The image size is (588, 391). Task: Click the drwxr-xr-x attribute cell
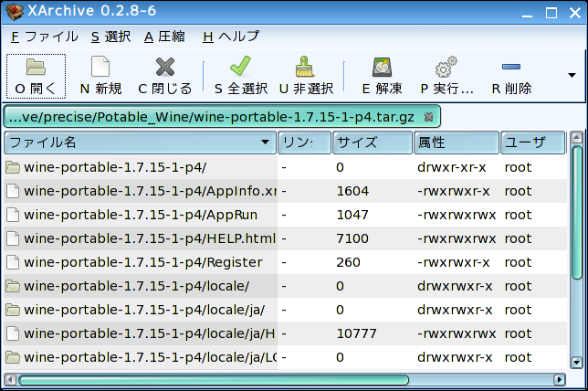[451, 167]
